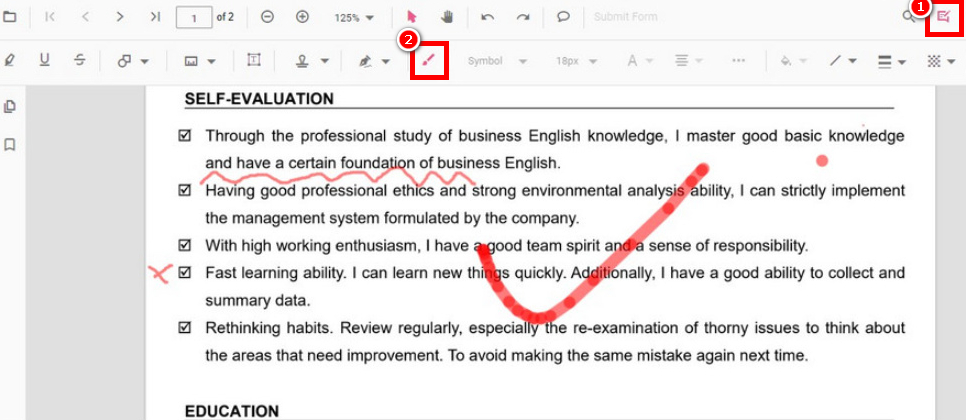This screenshot has width=966, height=420.
Task: Select the Ink annotation brush tool
Action: pyautogui.click(x=429, y=61)
